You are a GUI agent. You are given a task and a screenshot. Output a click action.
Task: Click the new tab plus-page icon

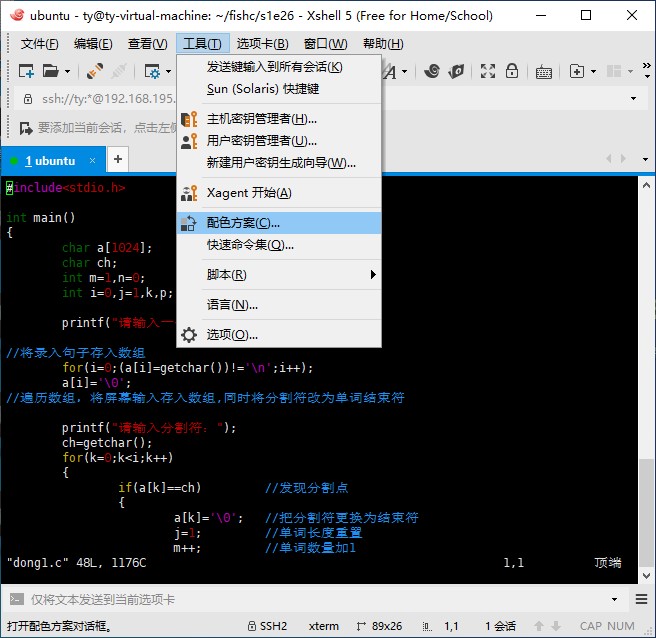coord(577,71)
